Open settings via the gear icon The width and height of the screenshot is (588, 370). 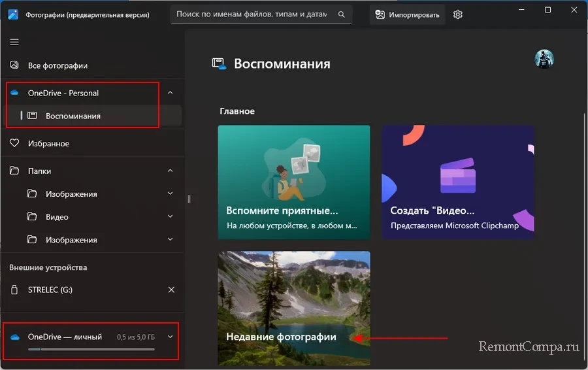pyautogui.click(x=457, y=14)
